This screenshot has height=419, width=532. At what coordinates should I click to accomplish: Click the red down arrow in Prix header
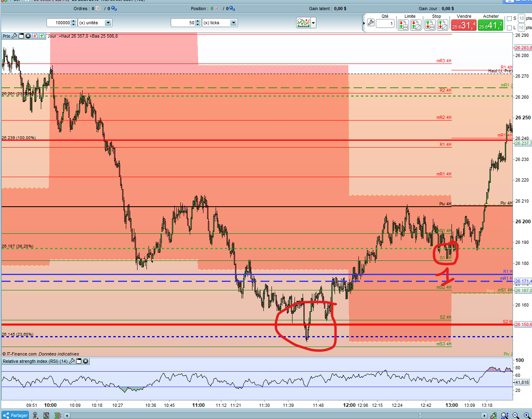35,36
